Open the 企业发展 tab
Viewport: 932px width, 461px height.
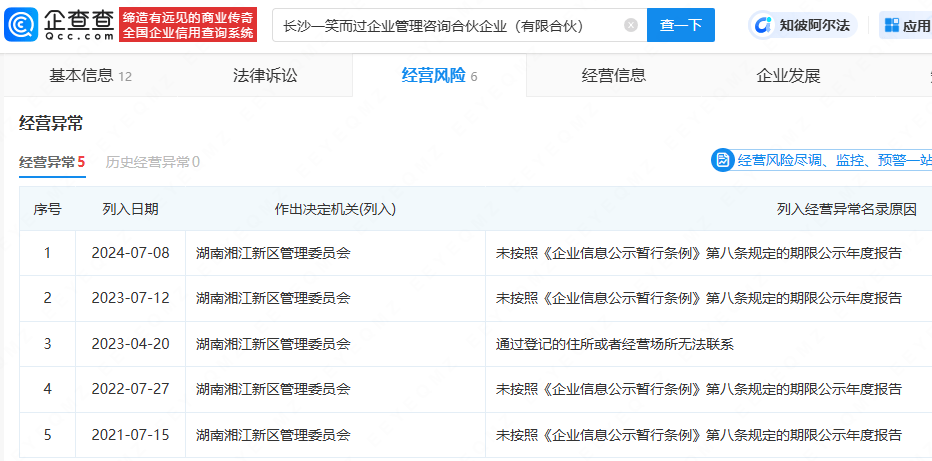[788, 76]
